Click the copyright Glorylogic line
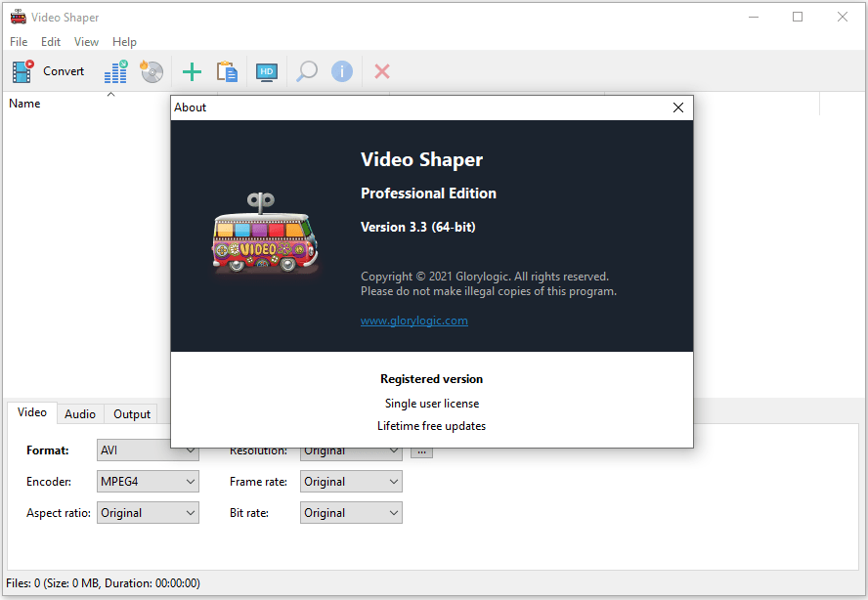The width and height of the screenshot is (868, 600). pos(485,277)
